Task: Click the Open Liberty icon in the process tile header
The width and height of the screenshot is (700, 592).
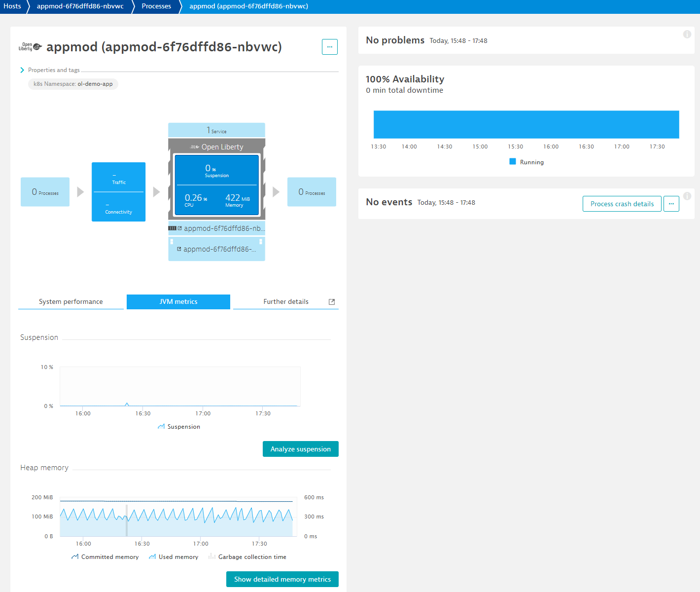Action: (195, 147)
